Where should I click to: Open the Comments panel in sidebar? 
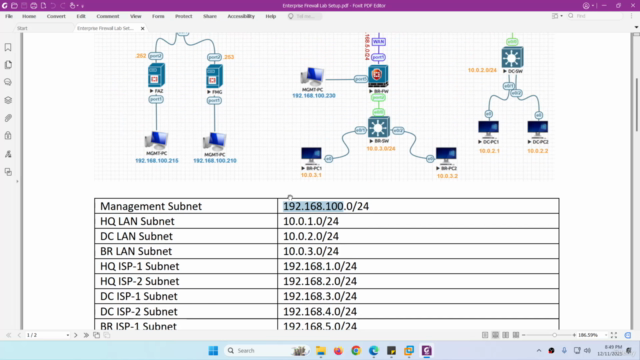coord(8,82)
